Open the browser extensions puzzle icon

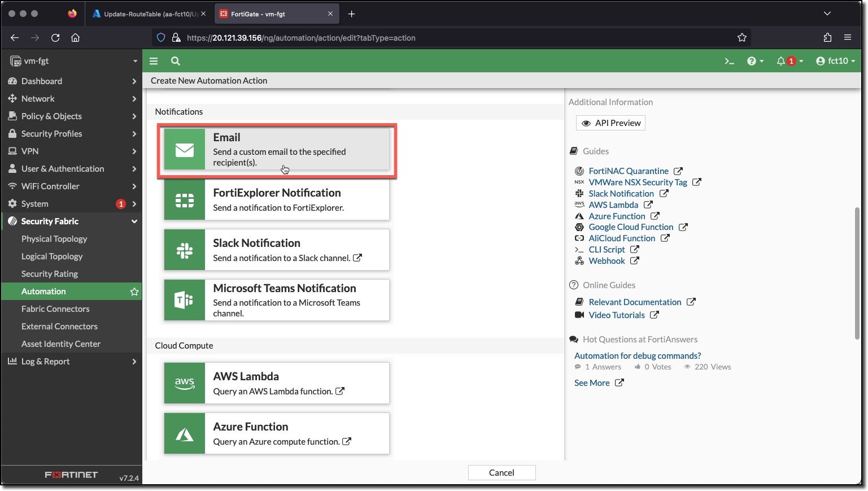(x=827, y=38)
